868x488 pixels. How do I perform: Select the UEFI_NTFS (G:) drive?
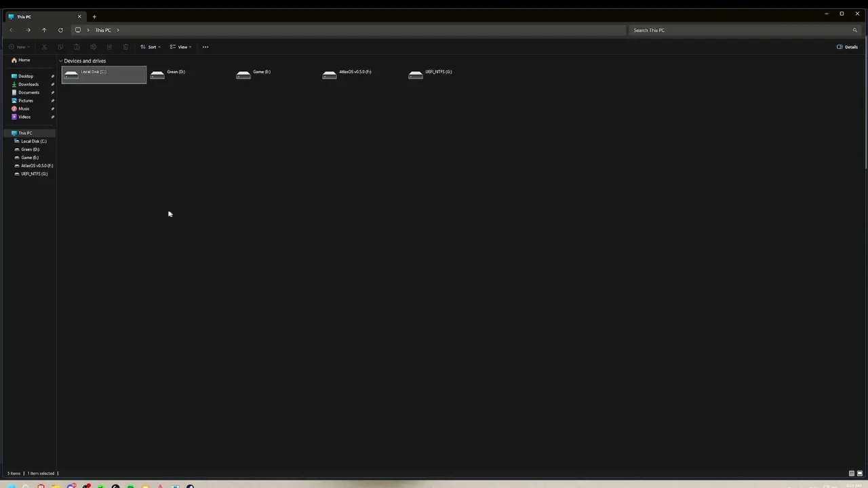pyautogui.click(x=448, y=75)
